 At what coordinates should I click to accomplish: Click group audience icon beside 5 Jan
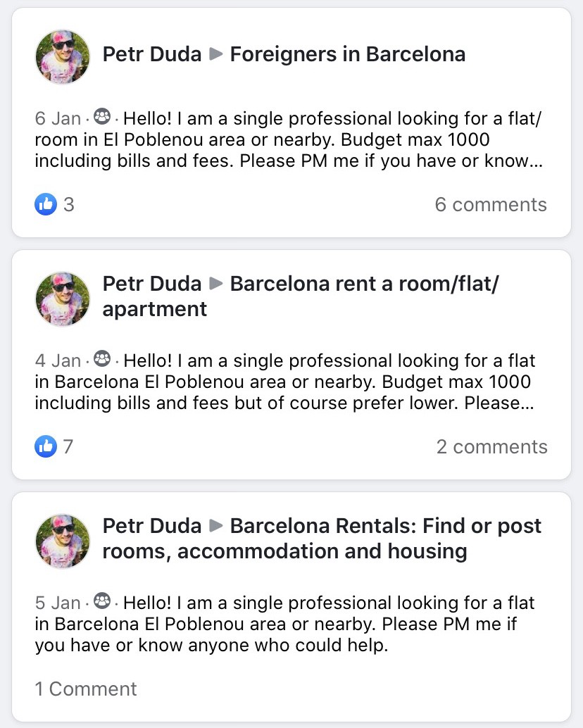102,601
